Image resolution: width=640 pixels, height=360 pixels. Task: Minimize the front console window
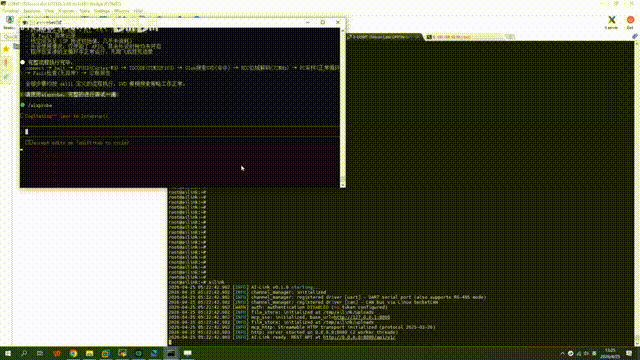[x=308, y=22]
